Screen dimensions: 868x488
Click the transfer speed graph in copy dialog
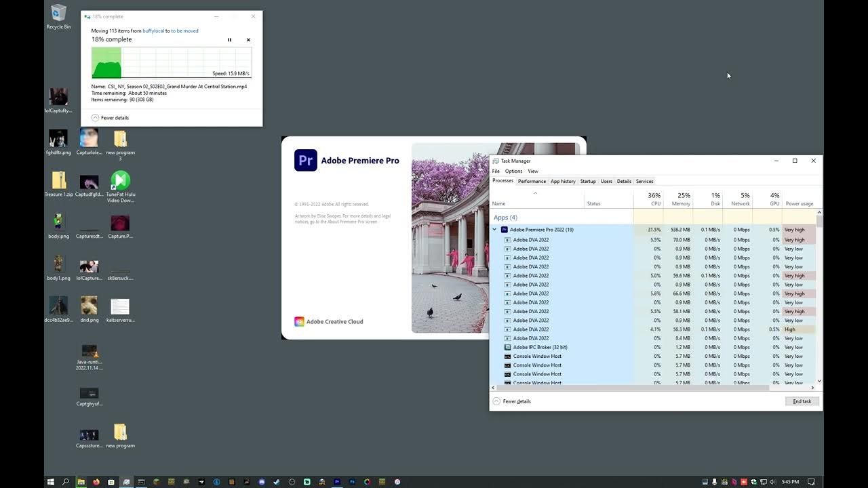172,62
